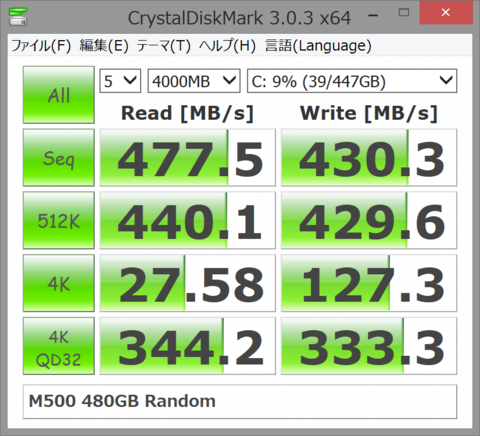Open the テーマ(T) menu
480x436 pixels.
(x=164, y=46)
